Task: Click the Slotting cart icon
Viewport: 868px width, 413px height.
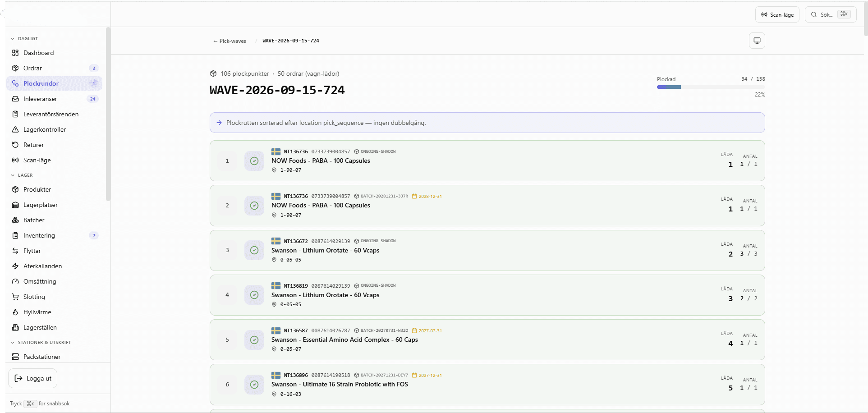Action: [15, 297]
